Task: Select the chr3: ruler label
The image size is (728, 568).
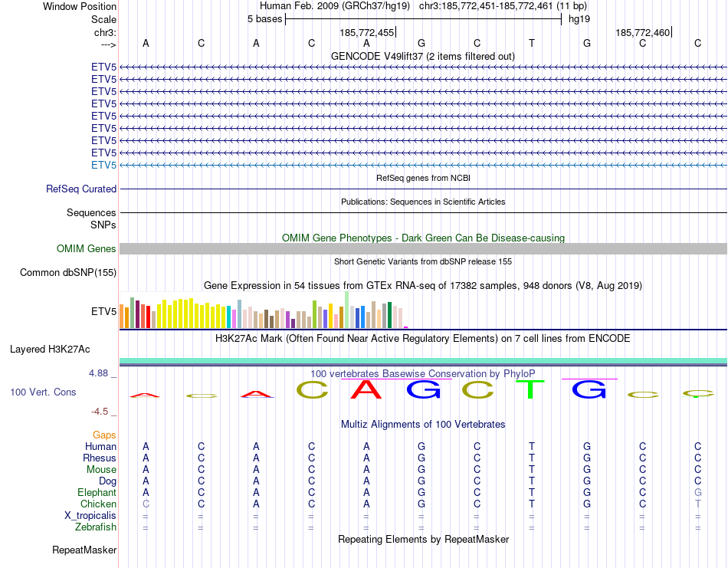Action: click(105, 32)
